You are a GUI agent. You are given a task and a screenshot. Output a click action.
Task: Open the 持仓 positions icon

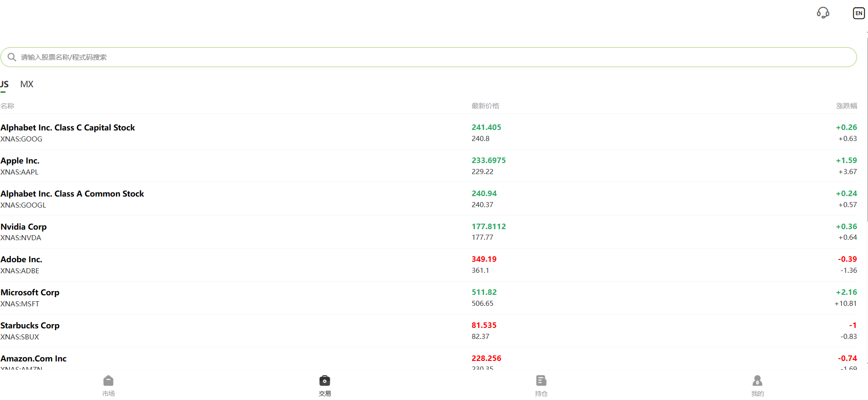coord(541,385)
